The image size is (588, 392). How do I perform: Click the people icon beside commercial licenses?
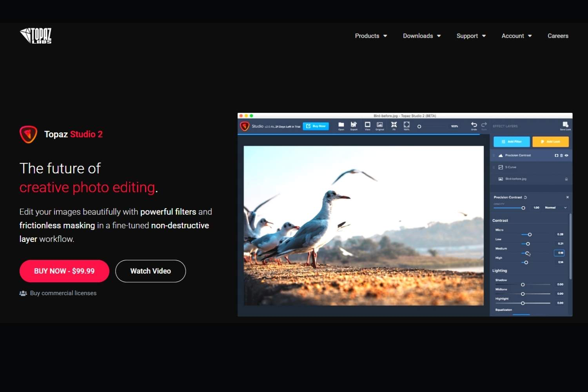click(23, 293)
